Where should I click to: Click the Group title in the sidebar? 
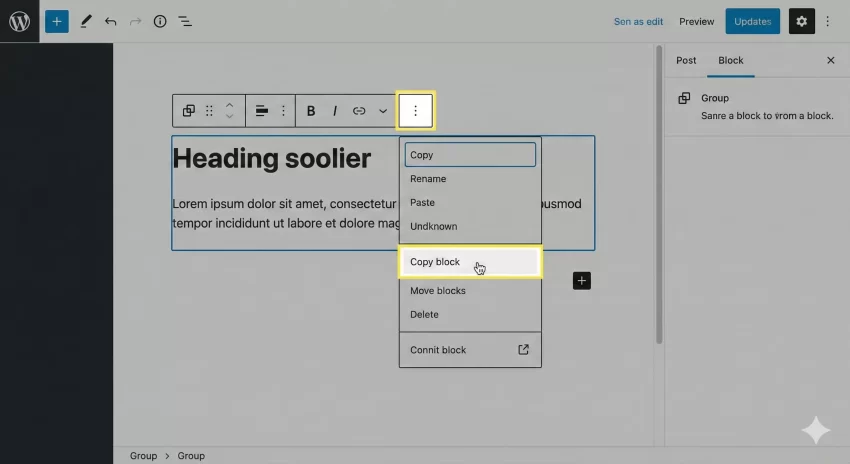(x=714, y=98)
